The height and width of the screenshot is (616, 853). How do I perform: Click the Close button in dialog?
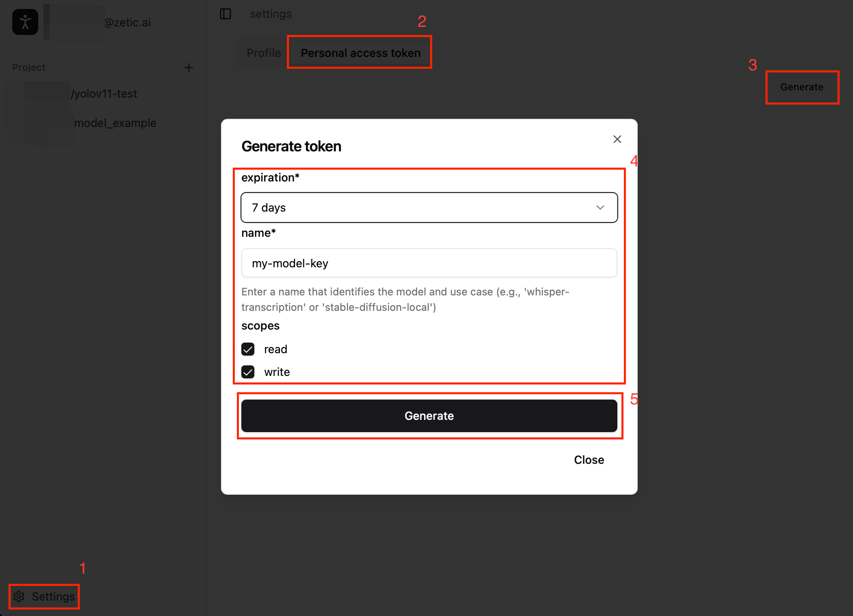589,460
